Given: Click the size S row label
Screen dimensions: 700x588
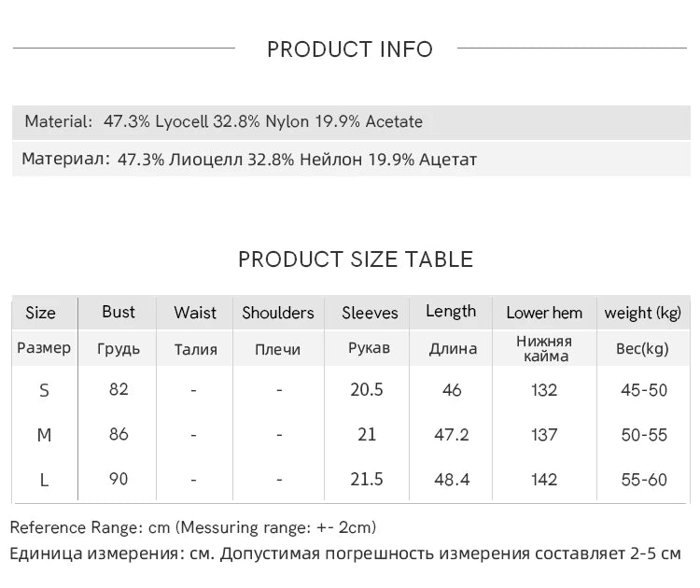Looking at the screenshot, I should [44, 390].
